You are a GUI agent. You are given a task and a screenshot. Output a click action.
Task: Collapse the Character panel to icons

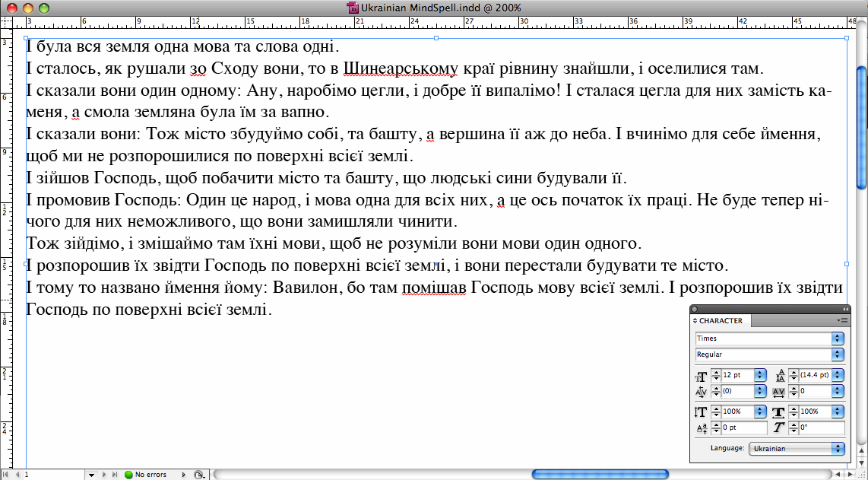point(845,310)
